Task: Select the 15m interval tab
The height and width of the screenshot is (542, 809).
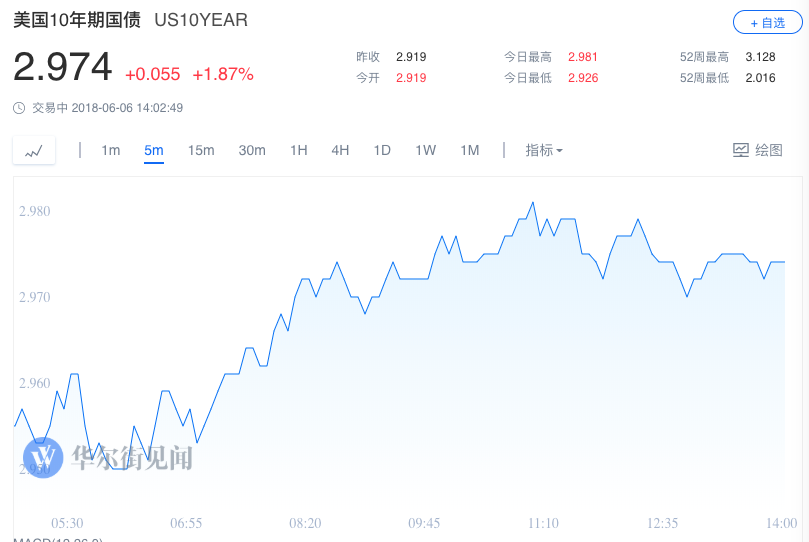Action: (x=201, y=150)
